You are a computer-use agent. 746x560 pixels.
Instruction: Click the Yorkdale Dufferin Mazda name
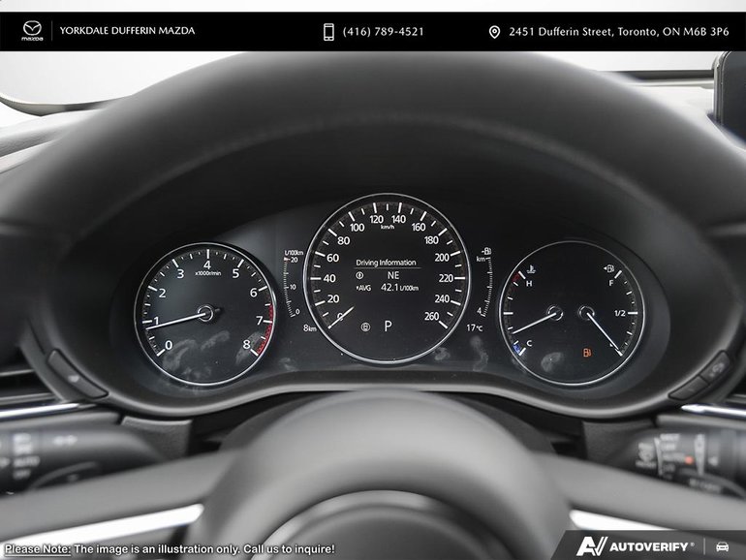(x=127, y=31)
